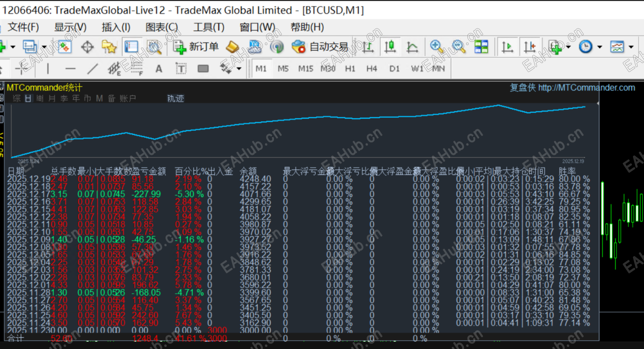
Task: Toggle the chart shift button
Action: (x=529, y=47)
